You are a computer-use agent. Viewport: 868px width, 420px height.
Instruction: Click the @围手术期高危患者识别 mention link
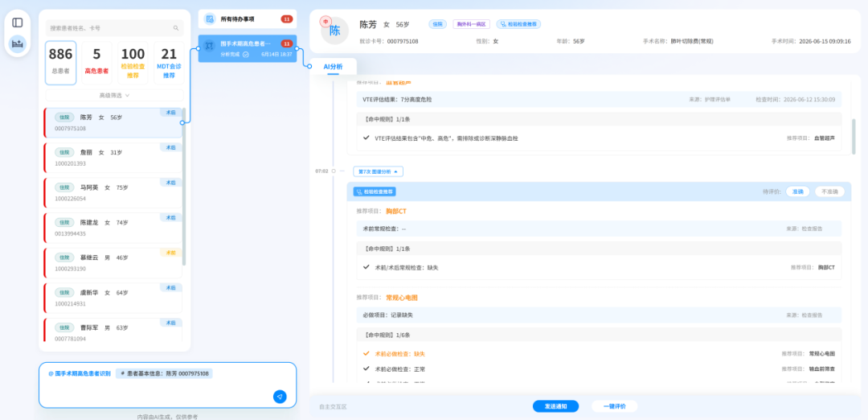coord(79,373)
